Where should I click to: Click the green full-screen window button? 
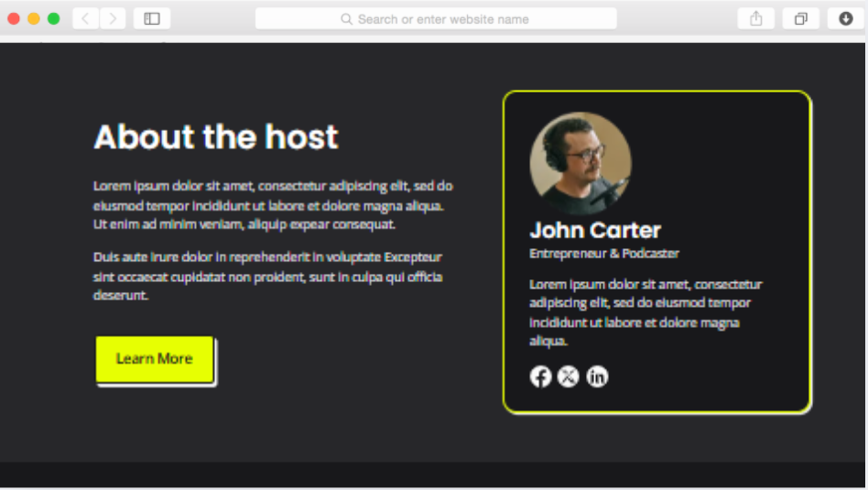pyautogui.click(x=54, y=18)
